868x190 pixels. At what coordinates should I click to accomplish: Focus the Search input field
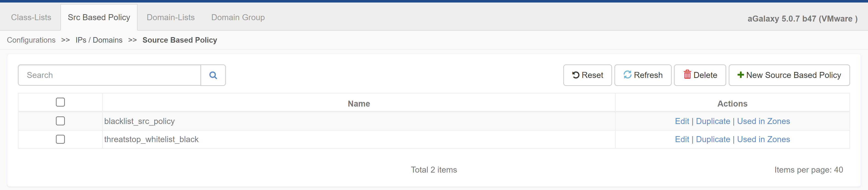pyautogui.click(x=110, y=75)
